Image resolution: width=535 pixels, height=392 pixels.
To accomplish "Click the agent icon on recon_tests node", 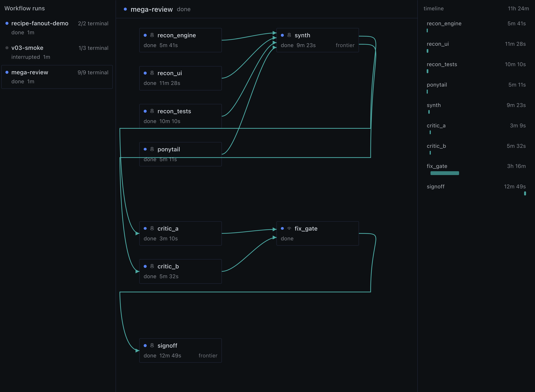I will pyautogui.click(x=152, y=111).
